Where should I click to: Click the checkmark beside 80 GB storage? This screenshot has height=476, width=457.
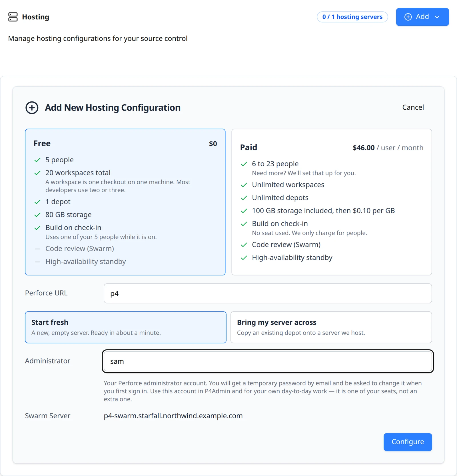(37, 215)
